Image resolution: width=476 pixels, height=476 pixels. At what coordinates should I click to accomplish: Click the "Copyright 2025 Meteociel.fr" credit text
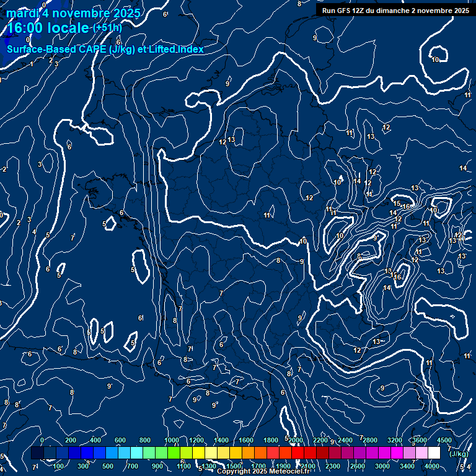(263, 472)
